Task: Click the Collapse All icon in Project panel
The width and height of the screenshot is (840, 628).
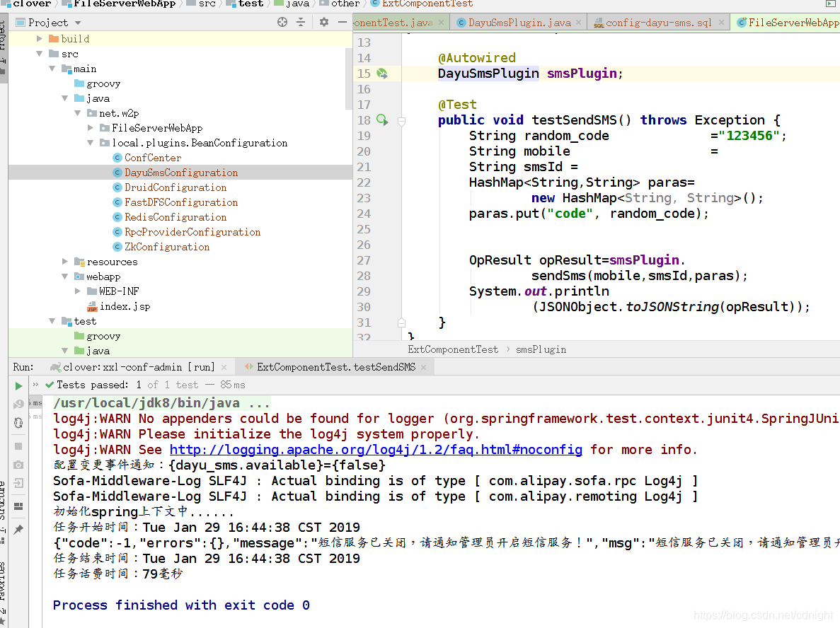Action: tap(301, 22)
